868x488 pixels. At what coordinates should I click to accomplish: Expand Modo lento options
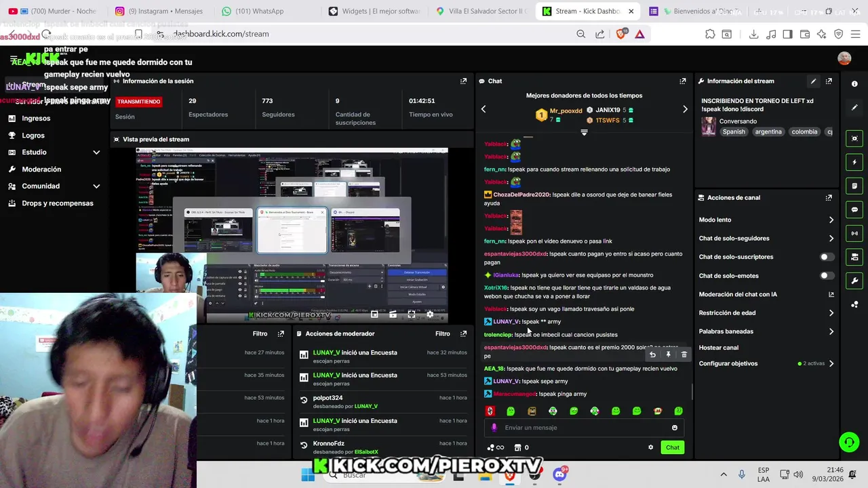831,220
